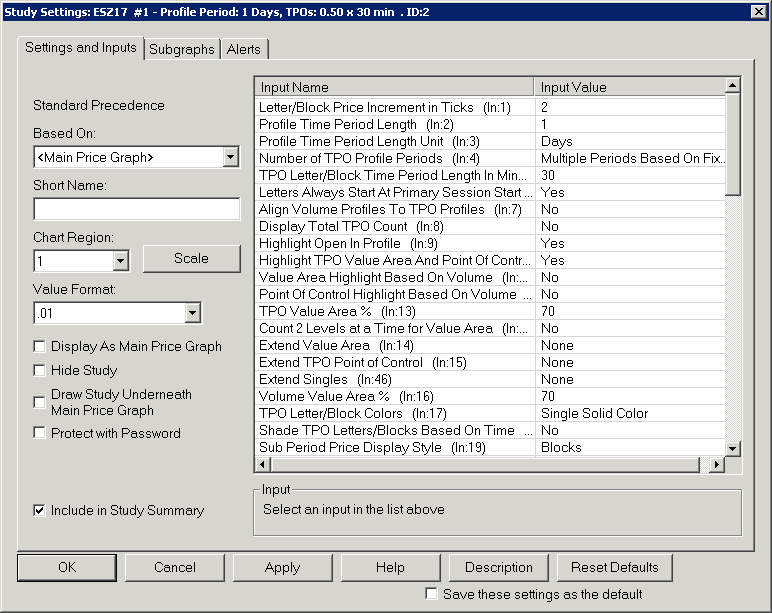Viewport: 772px width, 613px height.
Task: Open the Alerts tab
Action: point(244,49)
